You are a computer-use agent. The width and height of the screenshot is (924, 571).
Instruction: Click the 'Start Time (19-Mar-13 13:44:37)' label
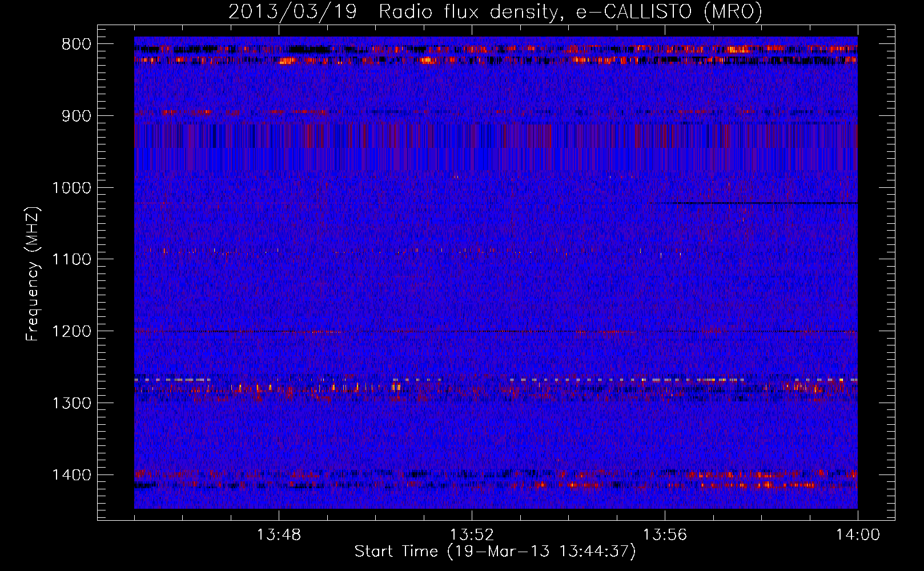495,552
